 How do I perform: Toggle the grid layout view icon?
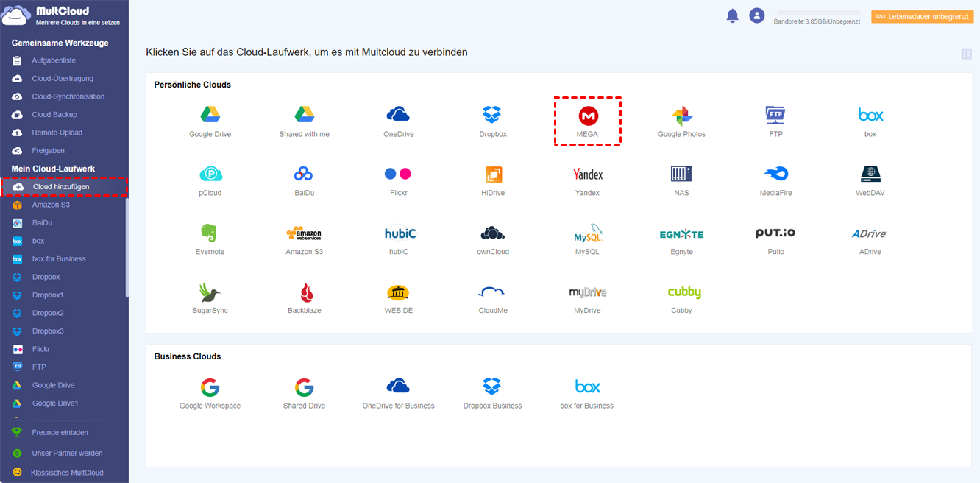coord(966,54)
